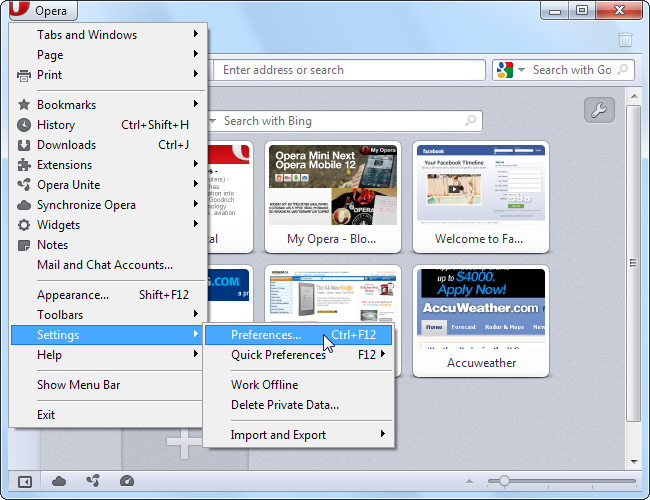Screen dimensions: 650x500
Task: Open the Welcome to Facebook speed dial
Action: (x=481, y=197)
